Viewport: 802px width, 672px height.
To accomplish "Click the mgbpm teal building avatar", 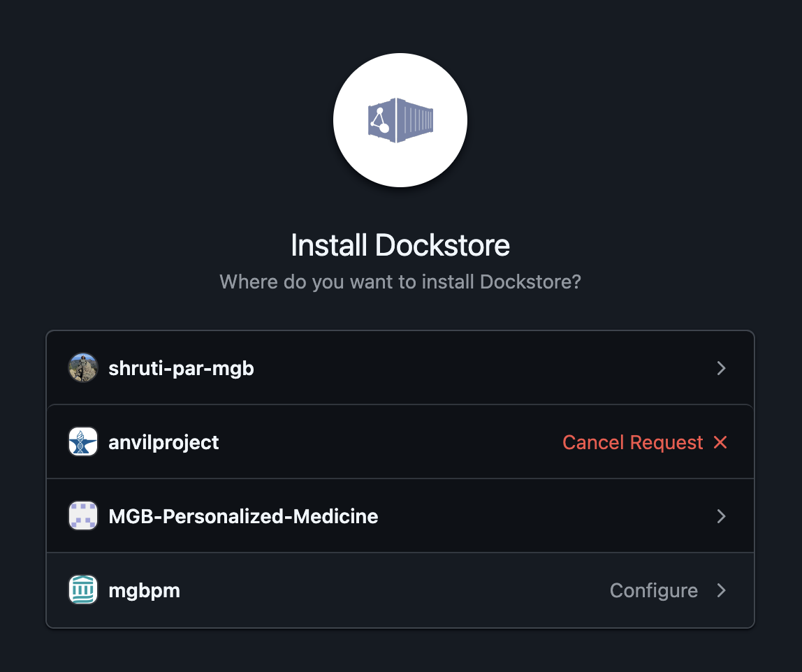I will 83,590.
